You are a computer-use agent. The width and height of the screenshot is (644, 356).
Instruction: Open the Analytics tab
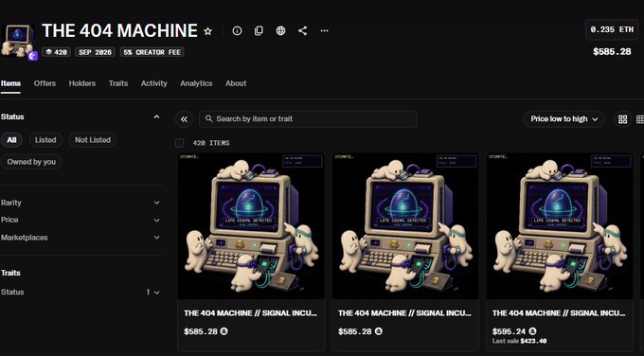click(x=196, y=83)
